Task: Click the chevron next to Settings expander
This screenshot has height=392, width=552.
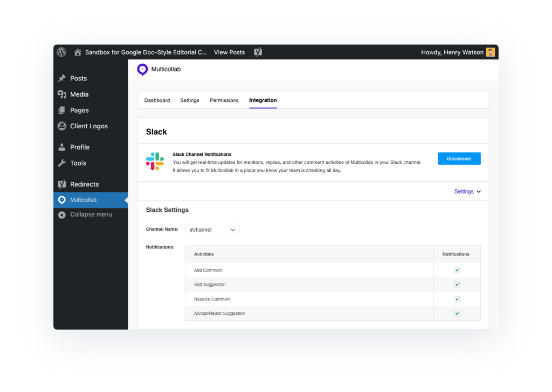Action: (x=479, y=191)
